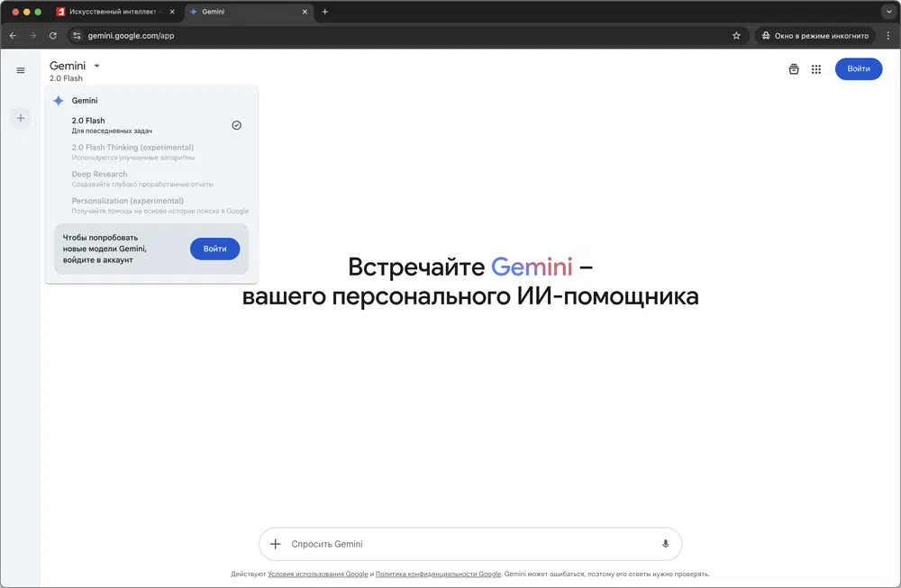Switch to Искусственный интеллект tab

point(115,12)
